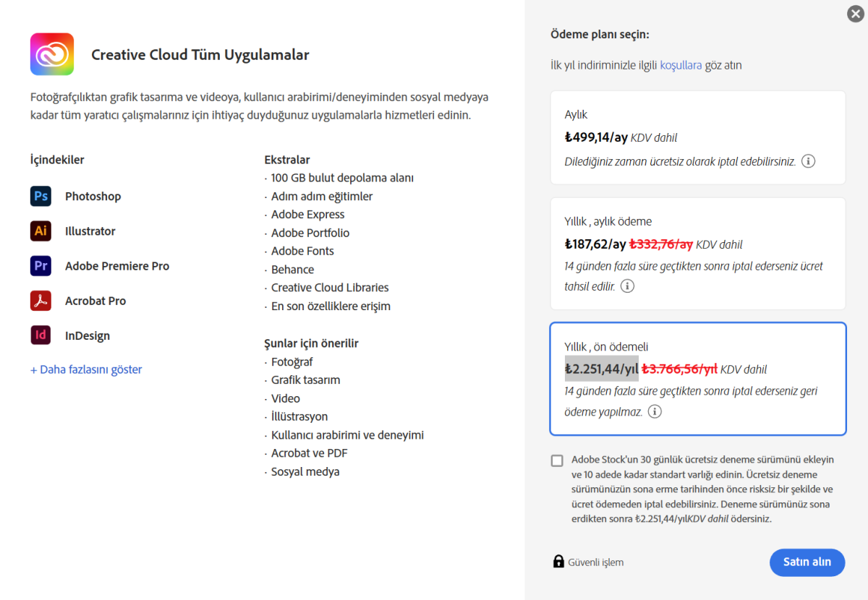This screenshot has width=868, height=600.
Task: Click the Illustrator app icon
Action: (41, 231)
